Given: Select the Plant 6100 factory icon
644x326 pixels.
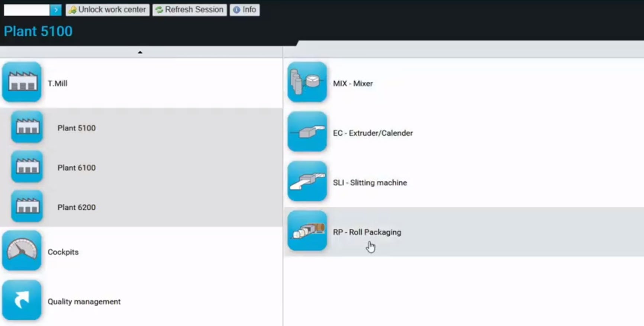Looking at the screenshot, I should (27, 167).
